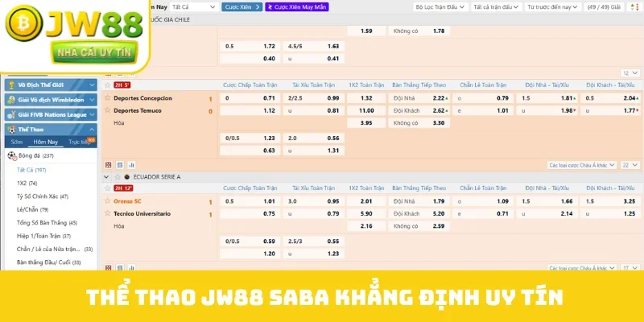644x322 pixels.
Task: Open the Từ trước đến nay sort dropdown
Action: [x=552, y=7]
